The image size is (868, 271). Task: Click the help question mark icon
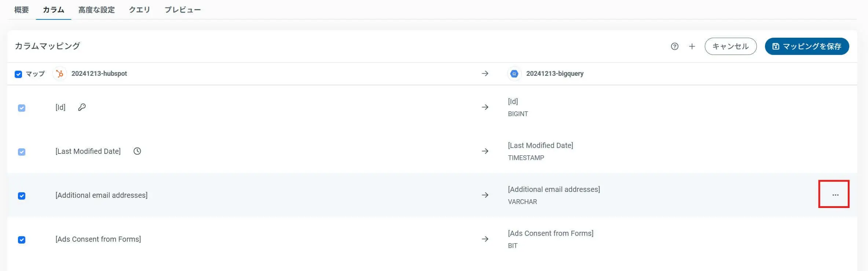click(674, 47)
